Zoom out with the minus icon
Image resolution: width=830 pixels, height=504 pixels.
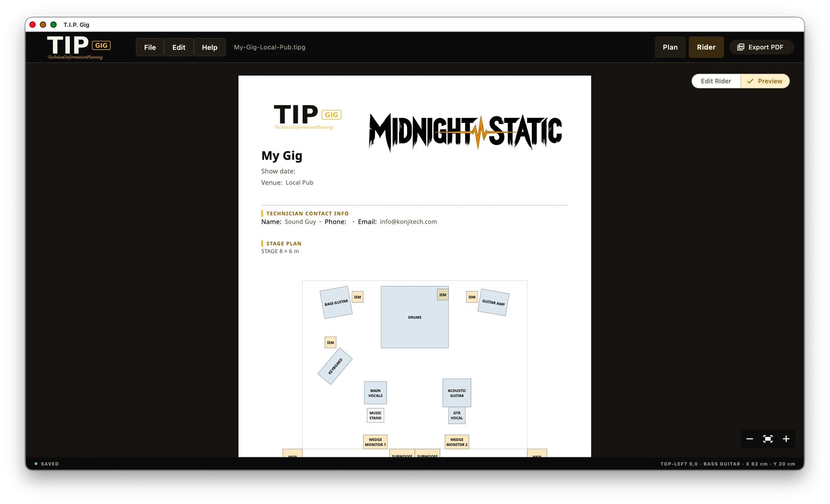pyautogui.click(x=750, y=439)
